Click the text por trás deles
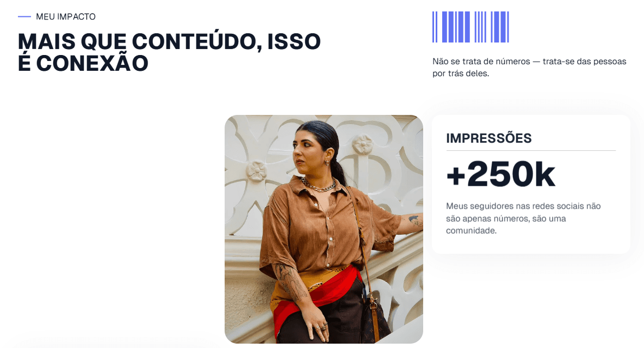644x348 pixels. 461,74
